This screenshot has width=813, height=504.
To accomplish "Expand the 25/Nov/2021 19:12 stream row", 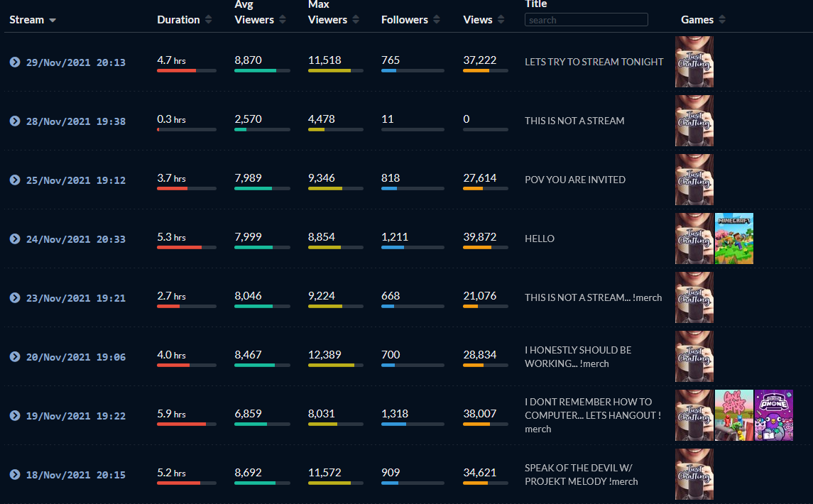I will (14, 180).
